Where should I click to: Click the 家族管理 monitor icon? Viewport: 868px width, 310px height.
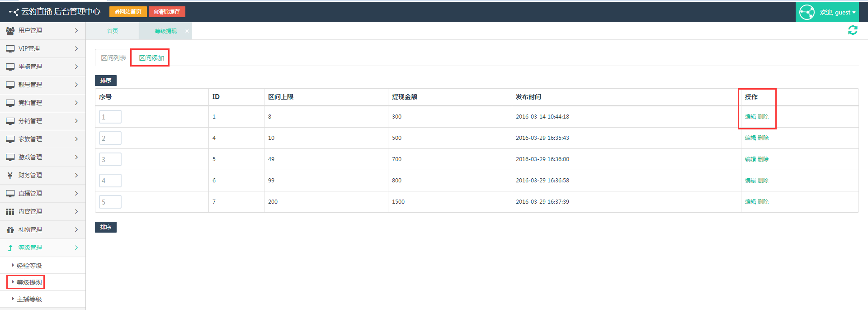(10, 139)
